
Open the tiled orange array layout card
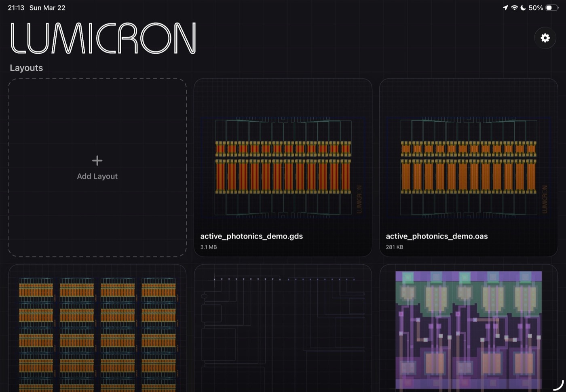tap(97, 328)
